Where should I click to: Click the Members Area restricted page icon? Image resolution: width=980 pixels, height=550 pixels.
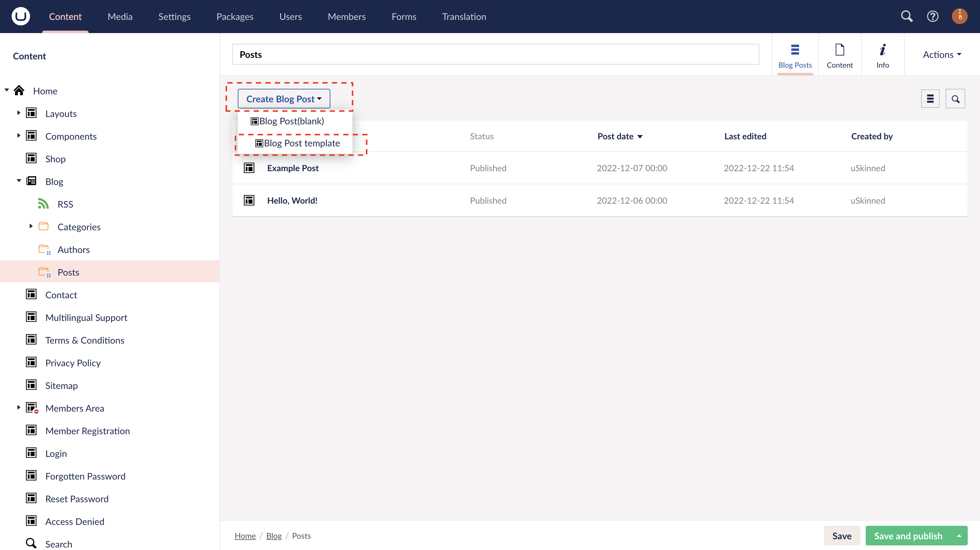pyautogui.click(x=32, y=408)
